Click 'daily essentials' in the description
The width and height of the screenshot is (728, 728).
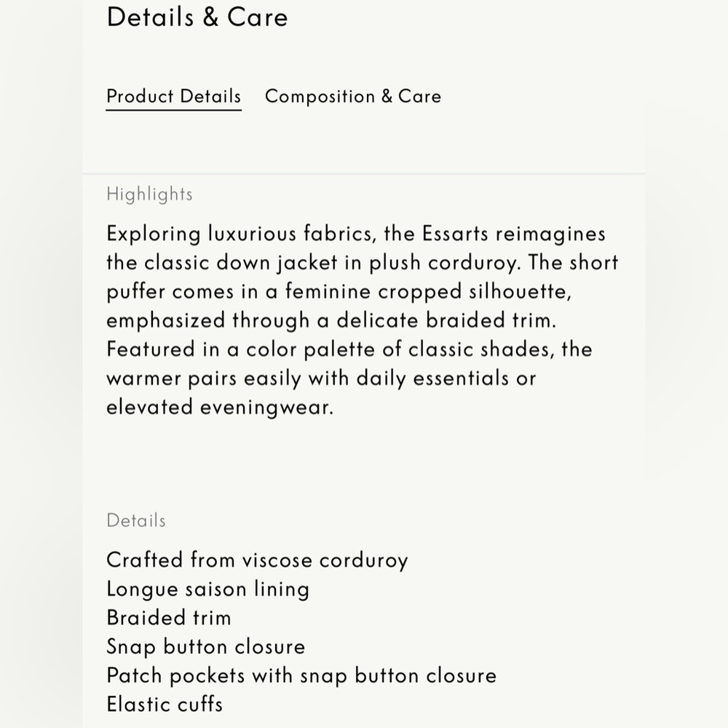432,379
